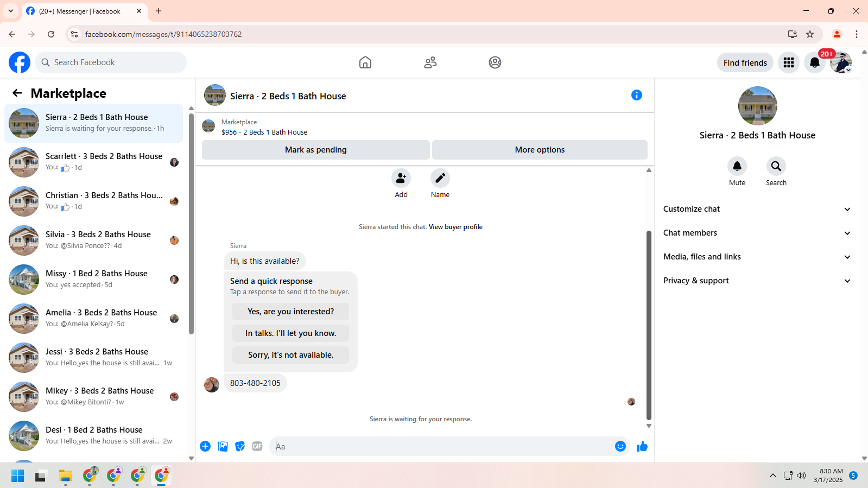This screenshot has width=868, height=488.
Task: Open the browser tab search dropdown
Action: [x=11, y=11]
